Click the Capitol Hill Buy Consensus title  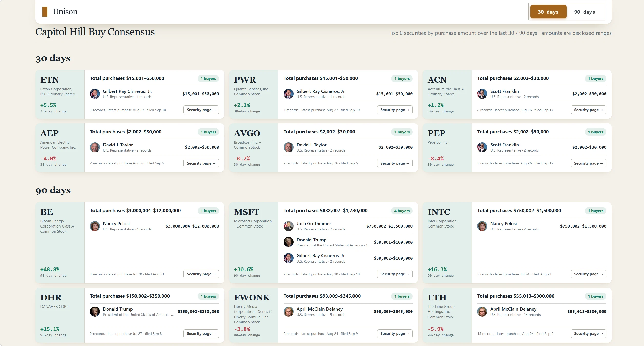(x=95, y=32)
